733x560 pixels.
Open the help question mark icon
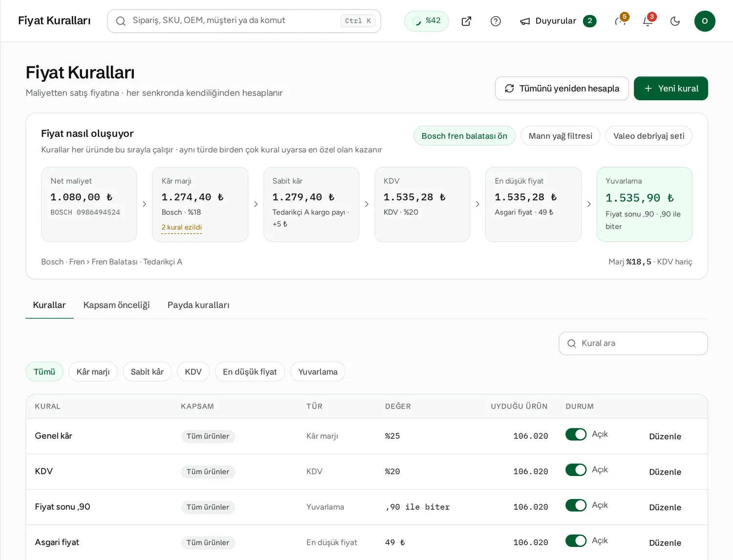496,21
